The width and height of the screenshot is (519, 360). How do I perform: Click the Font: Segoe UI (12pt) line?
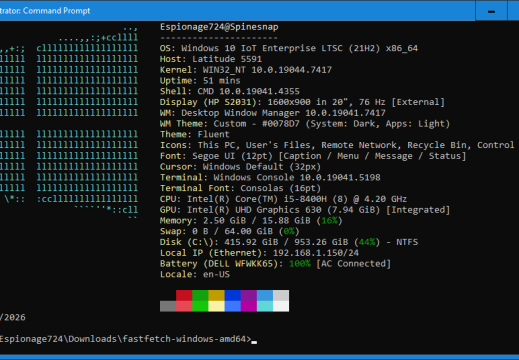point(313,156)
